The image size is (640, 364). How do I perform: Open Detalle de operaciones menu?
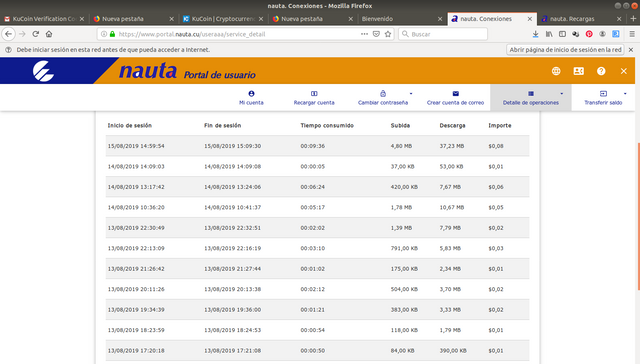pyautogui.click(x=531, y=98)
